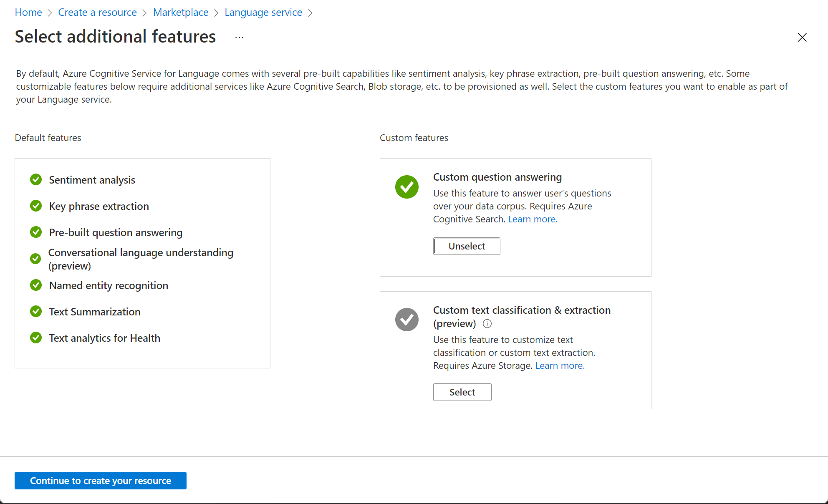Click the Unselect button for custom question answering
This screenshot has height=504, width=828.
coord(467,246)
